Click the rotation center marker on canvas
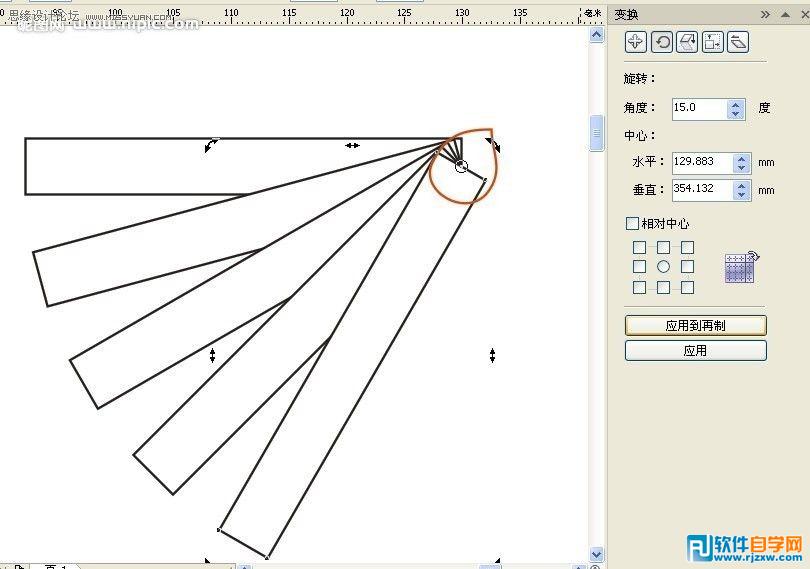 pyautogui.click(x=461, y=166)
